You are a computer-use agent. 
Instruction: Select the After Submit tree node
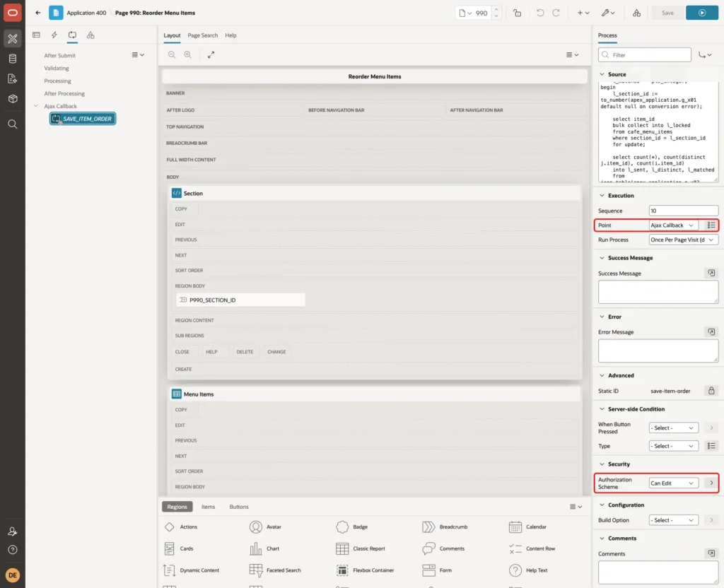coord(59,55)
